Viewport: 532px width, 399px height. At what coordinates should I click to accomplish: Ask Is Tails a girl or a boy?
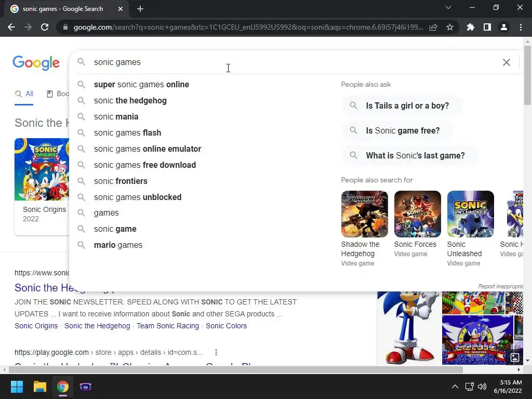pyautogui.click(x=403, y=106)
